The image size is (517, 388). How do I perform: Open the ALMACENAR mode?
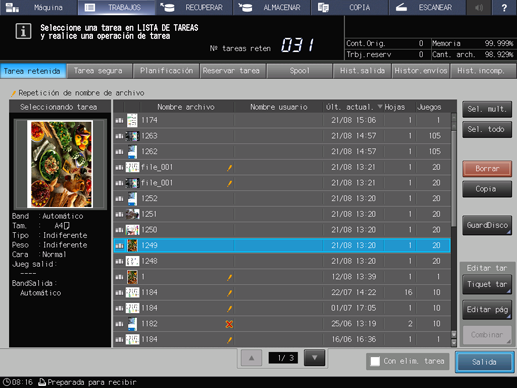pyautogui.click(x=272, y=7)
